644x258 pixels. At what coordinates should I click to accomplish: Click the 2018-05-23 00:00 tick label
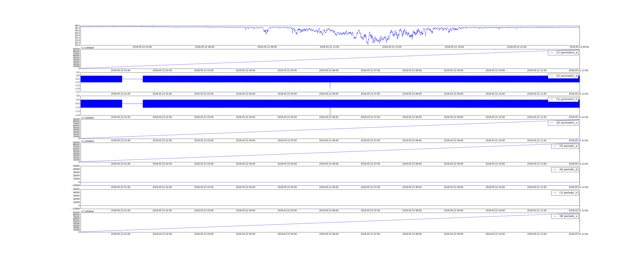(579, 47)
